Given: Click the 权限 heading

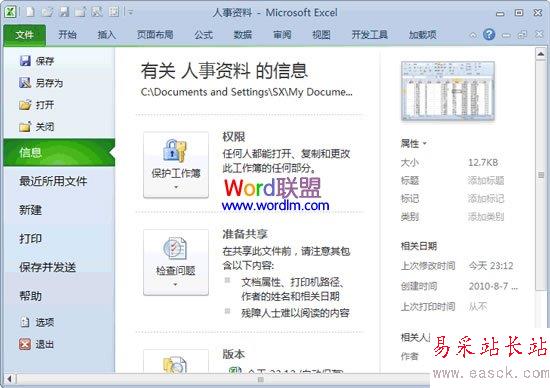Looking at the screenshot, I should [234, 137].
